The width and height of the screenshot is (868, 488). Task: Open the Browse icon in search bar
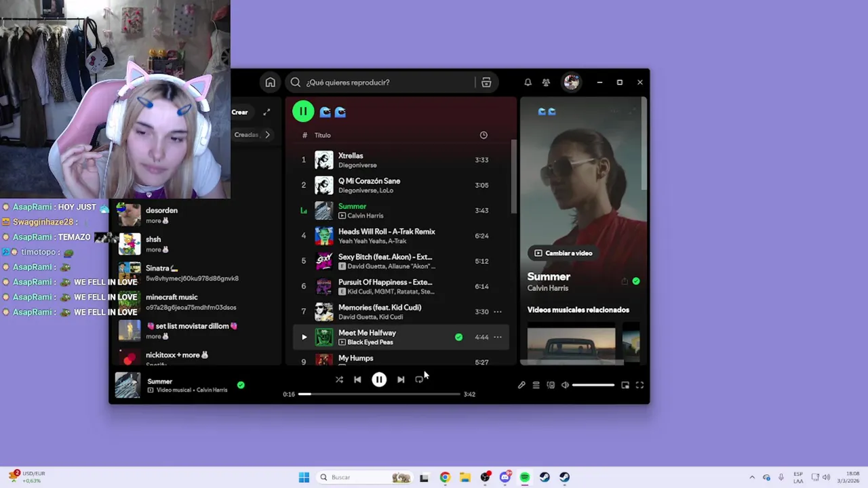[486, 82]
